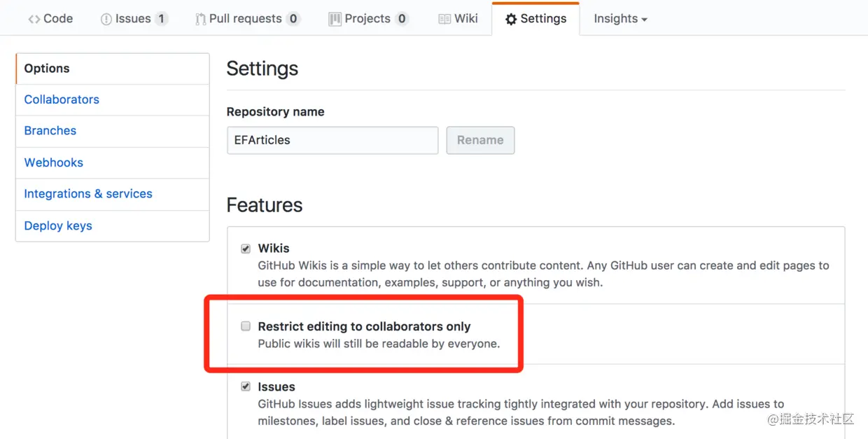Screen dimensions: 868x439
Task: Focus the Repository name text field
Action: pyautogui.click(x=332, y=140)
